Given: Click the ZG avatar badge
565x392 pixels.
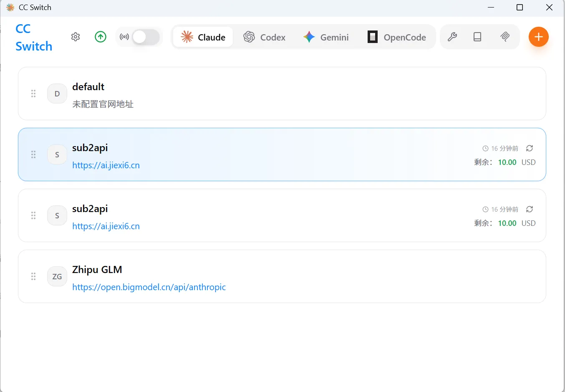Looking at the screenshot, I should point(57,276).
